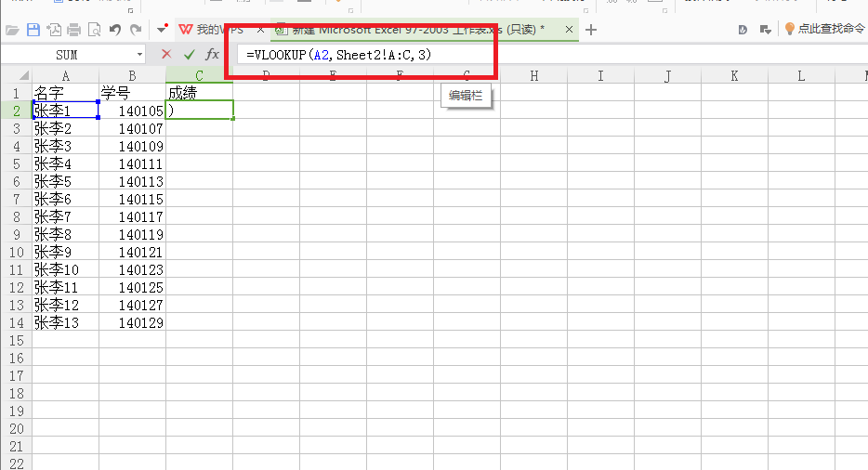The width and height of the screenshot is (868, 470).
Task: Add a new document tab with plus button
Action: [591, 30]
